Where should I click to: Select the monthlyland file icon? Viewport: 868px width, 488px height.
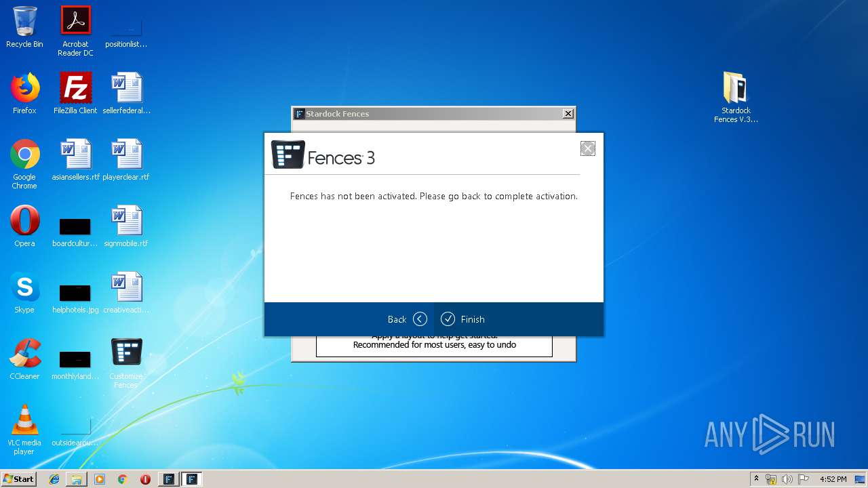click(75, 364)
